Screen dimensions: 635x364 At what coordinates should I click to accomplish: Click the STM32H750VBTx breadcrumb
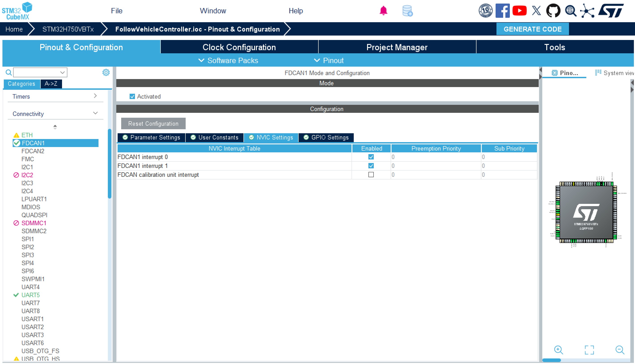[x=68, y=29]
